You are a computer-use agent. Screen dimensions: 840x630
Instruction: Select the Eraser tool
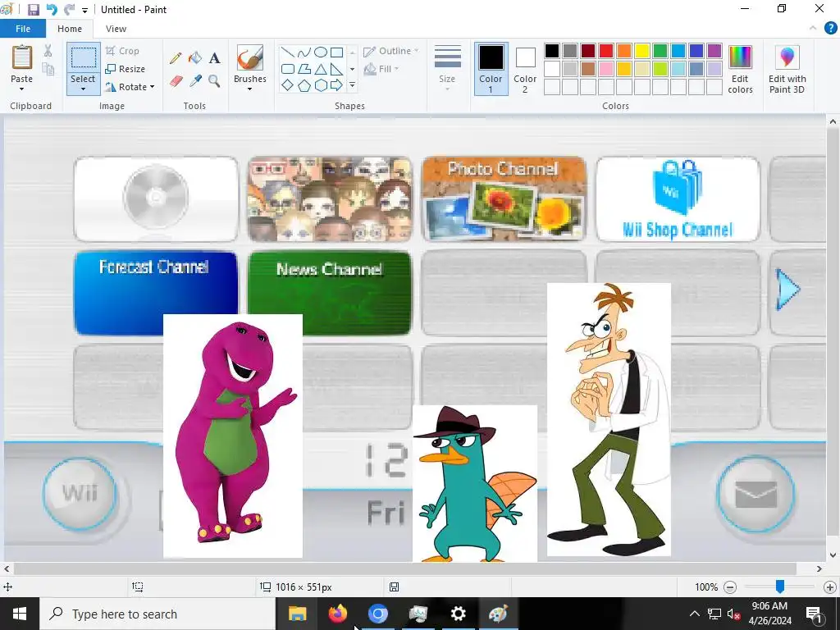[176, 81]
